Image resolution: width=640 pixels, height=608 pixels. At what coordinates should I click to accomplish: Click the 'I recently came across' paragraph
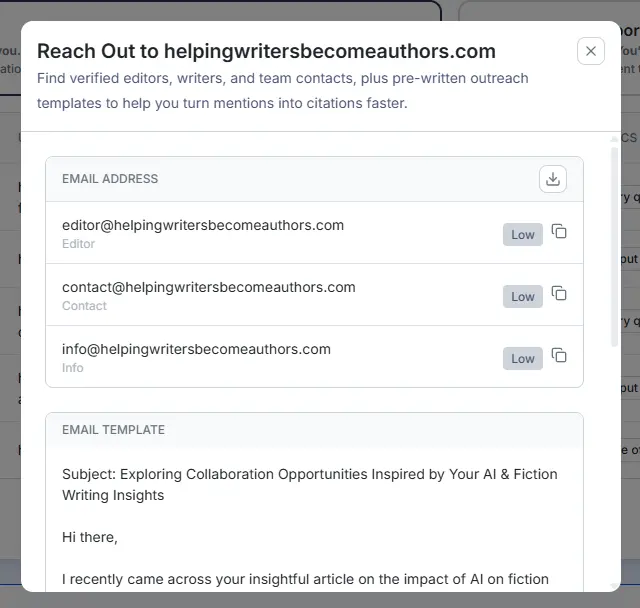click(x=305, y=579)
